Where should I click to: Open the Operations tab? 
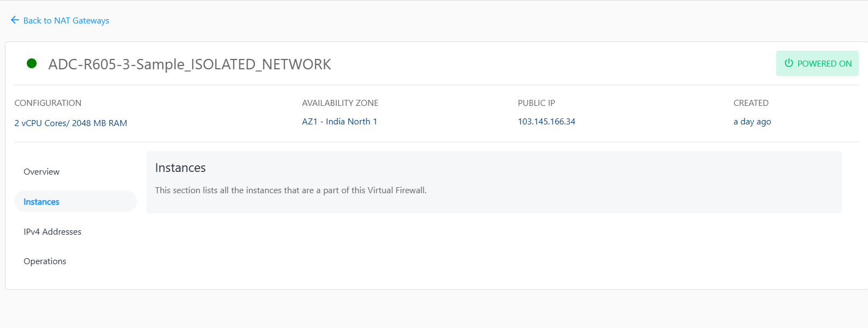(x=45, y=261)
